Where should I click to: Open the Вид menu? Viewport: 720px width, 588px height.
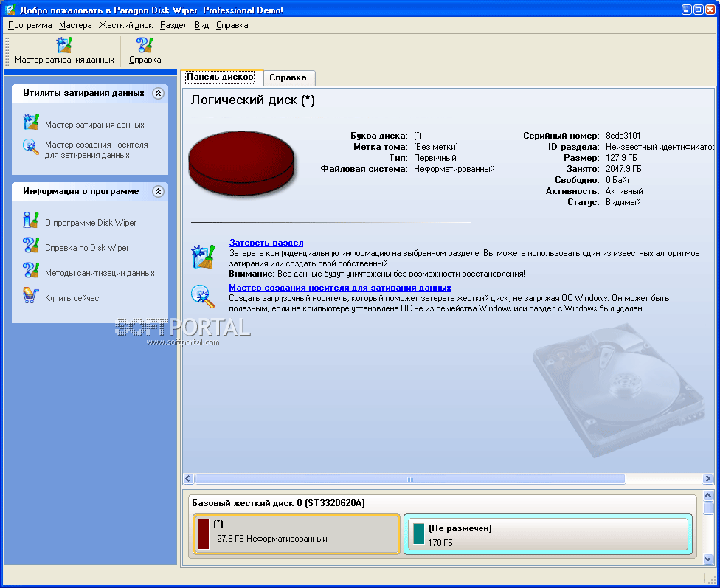[x=201, y=25]
